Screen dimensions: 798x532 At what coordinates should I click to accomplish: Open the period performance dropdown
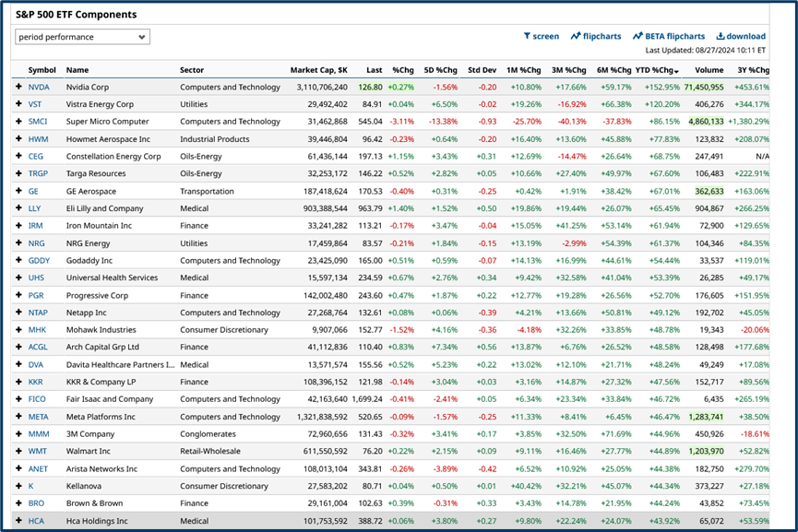point(82,37)
